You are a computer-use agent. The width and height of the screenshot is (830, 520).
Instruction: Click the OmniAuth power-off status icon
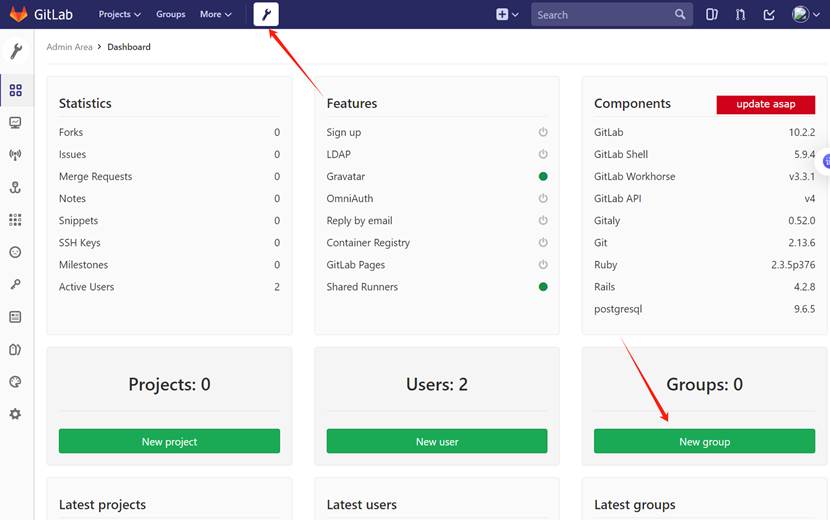(543, 198)
